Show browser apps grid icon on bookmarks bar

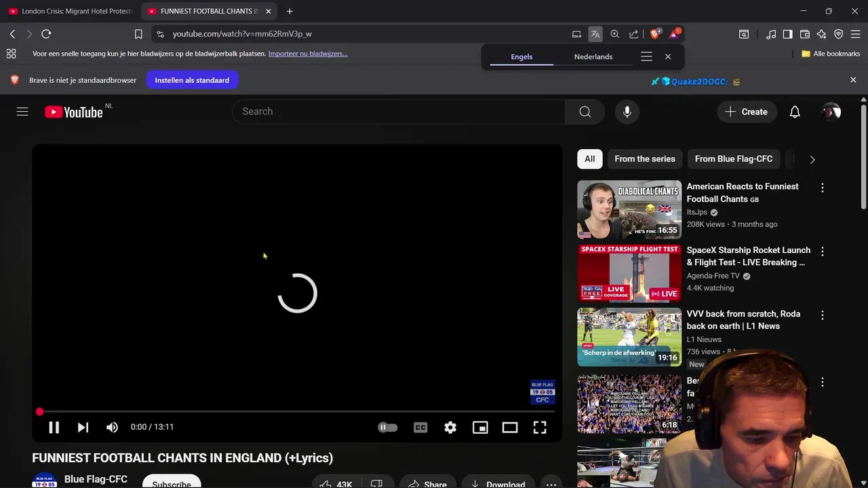[x=11, y=54]
